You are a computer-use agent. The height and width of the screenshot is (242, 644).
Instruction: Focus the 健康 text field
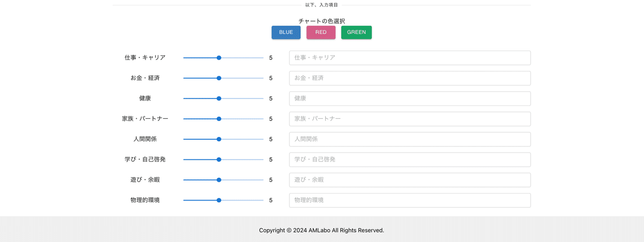[410, 98]
